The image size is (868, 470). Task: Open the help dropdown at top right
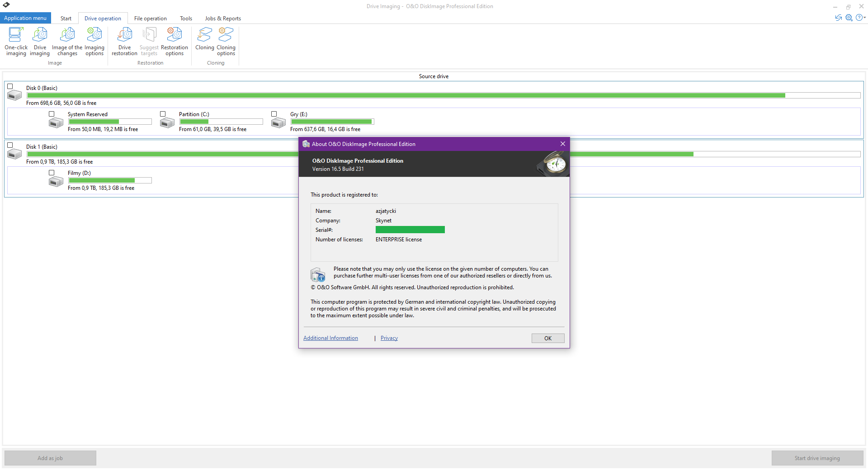(x=861, y=18)
